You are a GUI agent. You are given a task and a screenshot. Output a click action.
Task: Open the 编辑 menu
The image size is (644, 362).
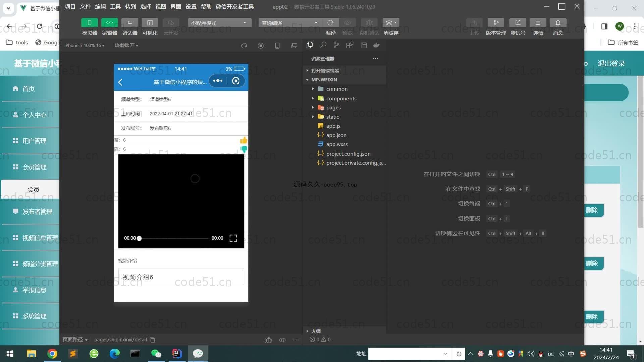100,7
